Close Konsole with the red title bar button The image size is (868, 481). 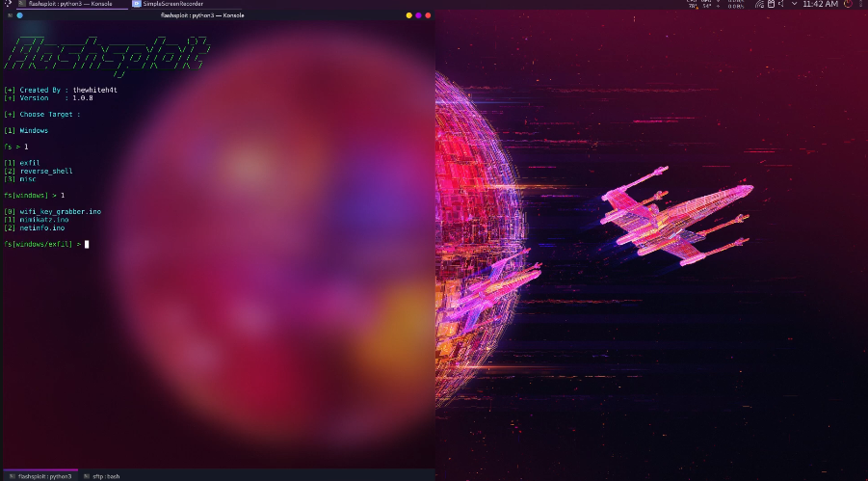428,15
